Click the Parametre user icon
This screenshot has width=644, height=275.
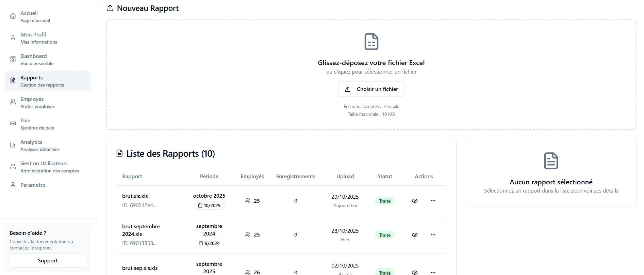pos(13,185)
